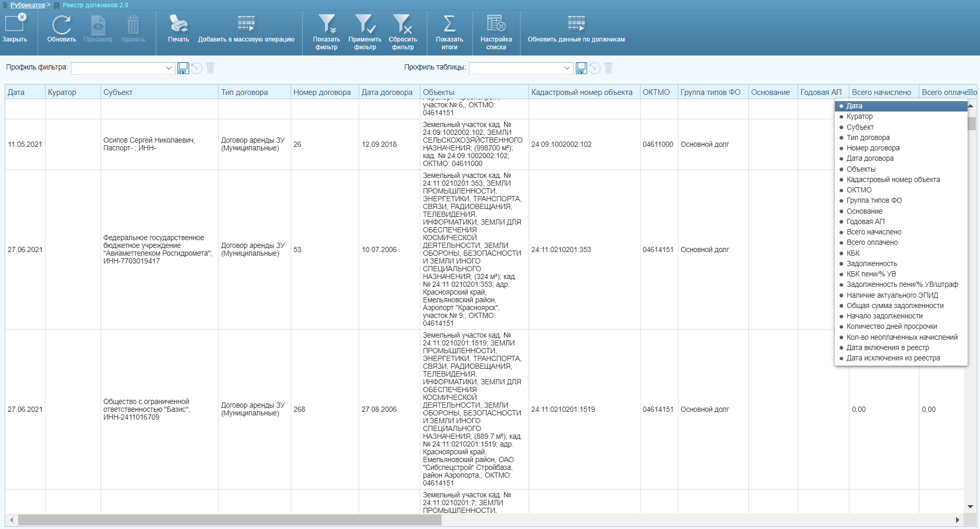Image resolution: width=980 pixels, height=529 pixels.
Task: Restore the filter profile icon
Action: coord(197,68)
